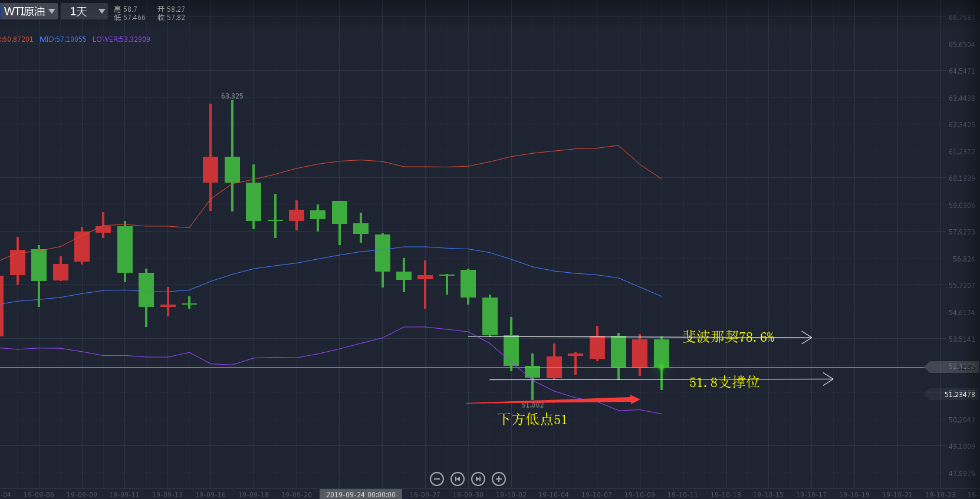Click the 19-09-20 date axis label

click(297, 495)
